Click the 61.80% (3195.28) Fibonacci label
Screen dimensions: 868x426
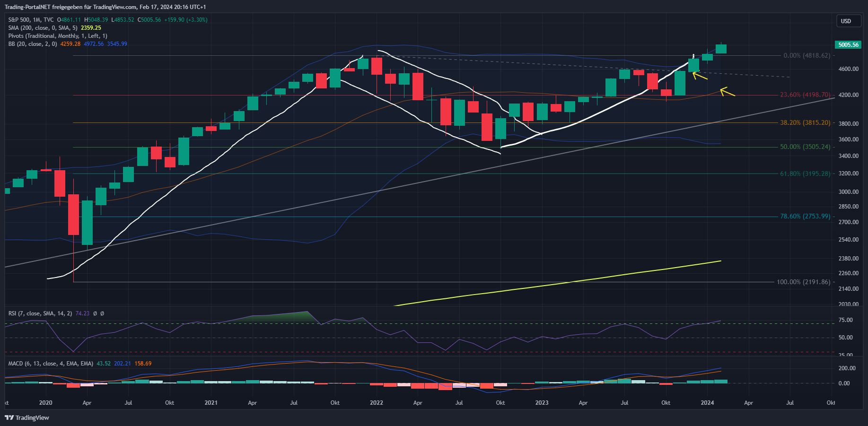(x=805, y=174)
